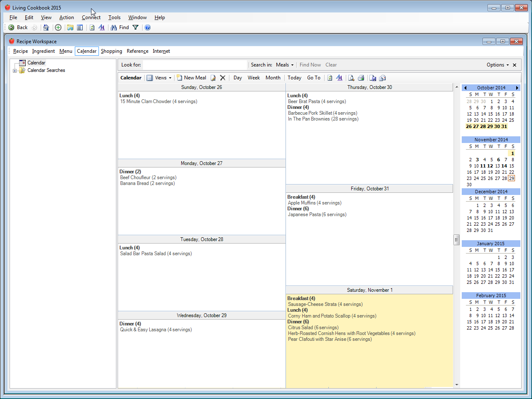Click the green plus Add icon

[58, 27]
